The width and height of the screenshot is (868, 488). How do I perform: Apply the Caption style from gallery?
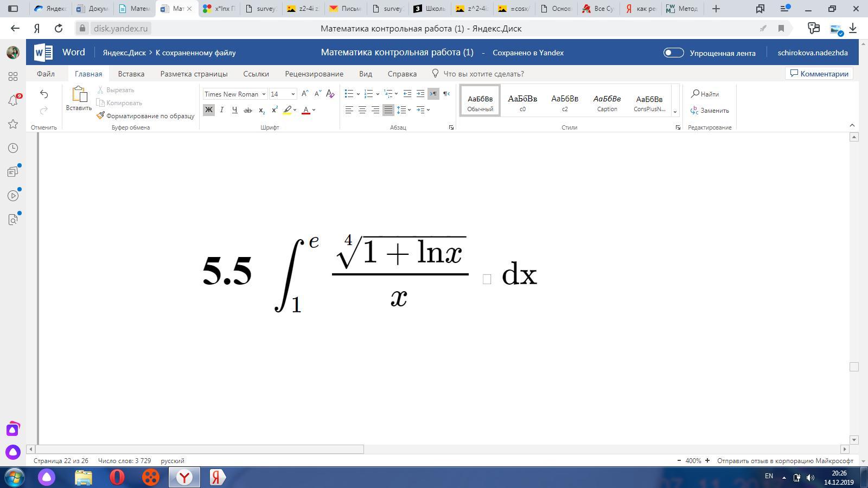(607, 100)
